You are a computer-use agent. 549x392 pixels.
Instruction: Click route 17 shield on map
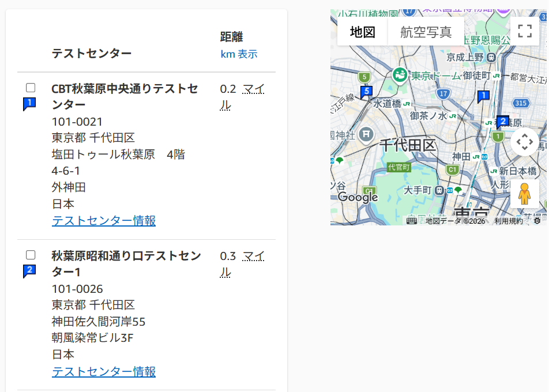click(x=443, y=93)
